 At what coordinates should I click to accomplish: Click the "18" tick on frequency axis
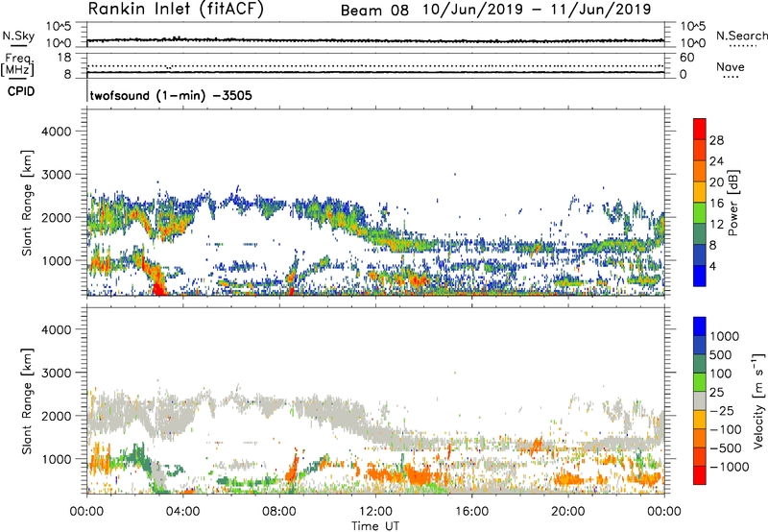click(64, 57)
